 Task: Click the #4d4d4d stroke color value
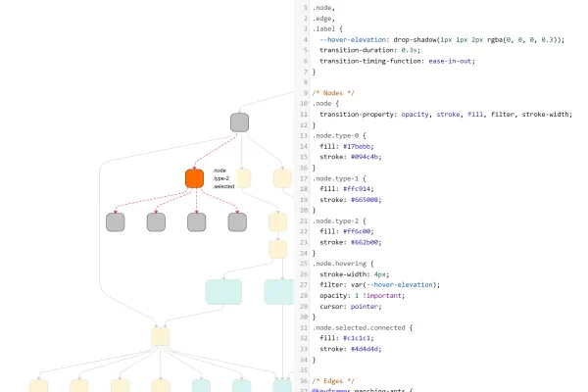pos(365,349)
